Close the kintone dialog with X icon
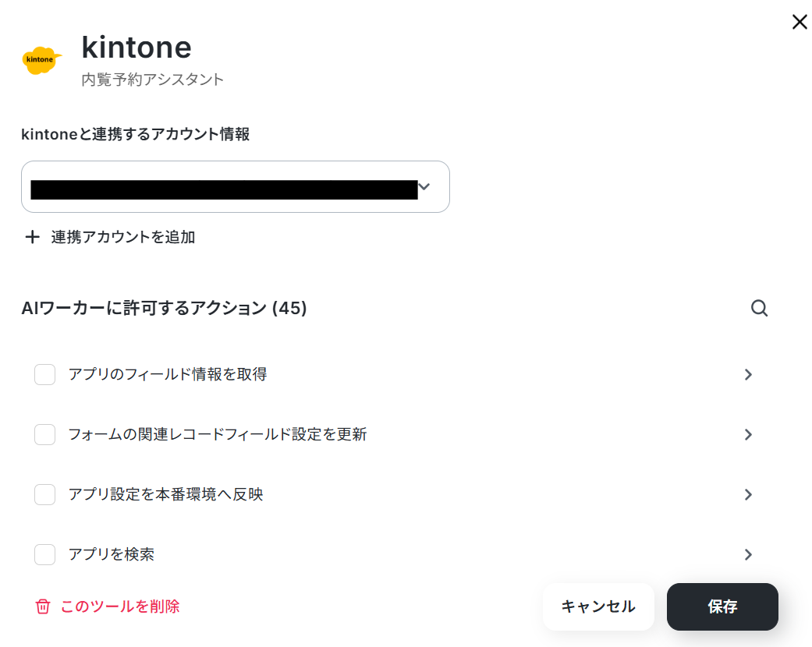812x647 pixels. (800, 22)
